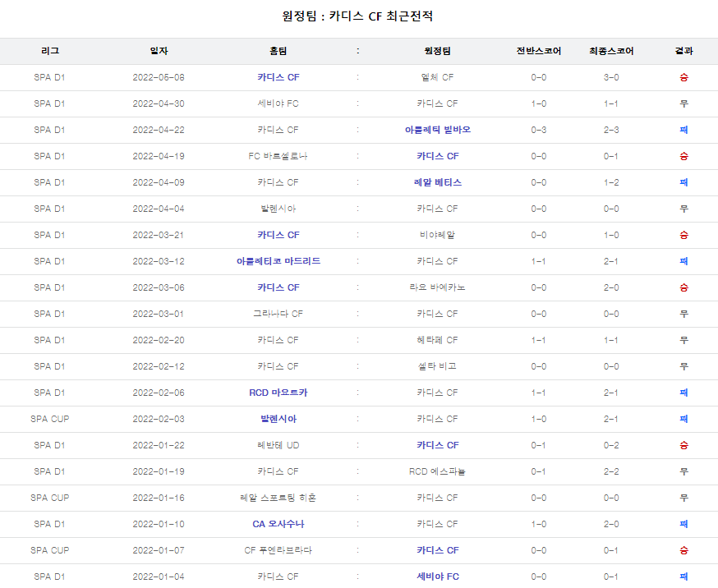The height and width of the screenshot is (588, 718).
Task: Select the date 2022-04-22
Action: click(x=159, y=130)
